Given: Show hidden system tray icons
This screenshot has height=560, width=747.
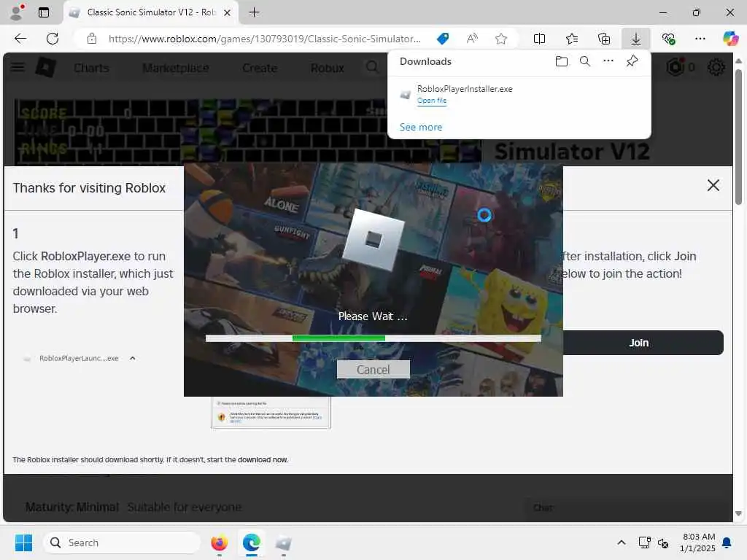Looking at the screenshot, I should 622,542.
